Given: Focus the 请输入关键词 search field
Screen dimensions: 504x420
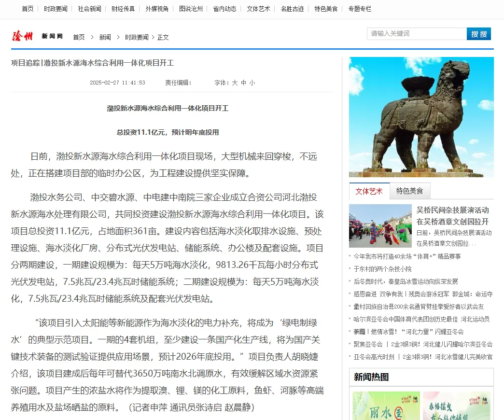Looking at the screenshot, I should tap(417, 34).
